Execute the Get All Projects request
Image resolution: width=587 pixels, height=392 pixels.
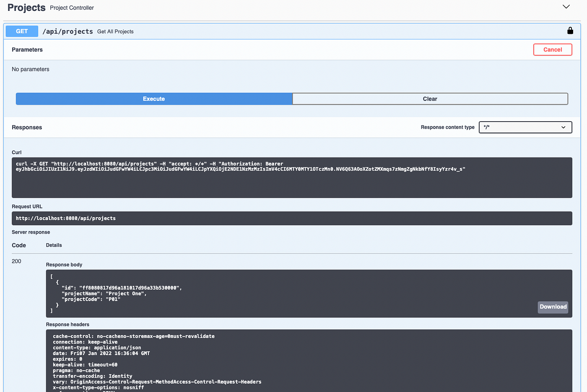[x=153, y=99]
